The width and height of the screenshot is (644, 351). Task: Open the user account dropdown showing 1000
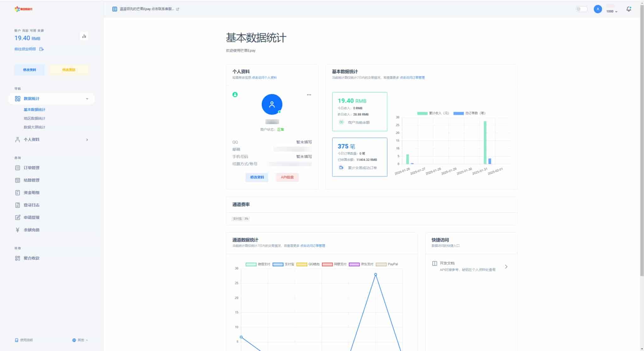pyautogui.click(x=612, y=11)
